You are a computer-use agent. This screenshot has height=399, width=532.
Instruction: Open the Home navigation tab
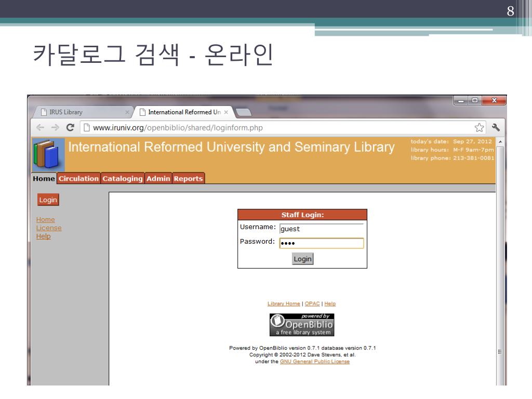click(x=44, y=179)
